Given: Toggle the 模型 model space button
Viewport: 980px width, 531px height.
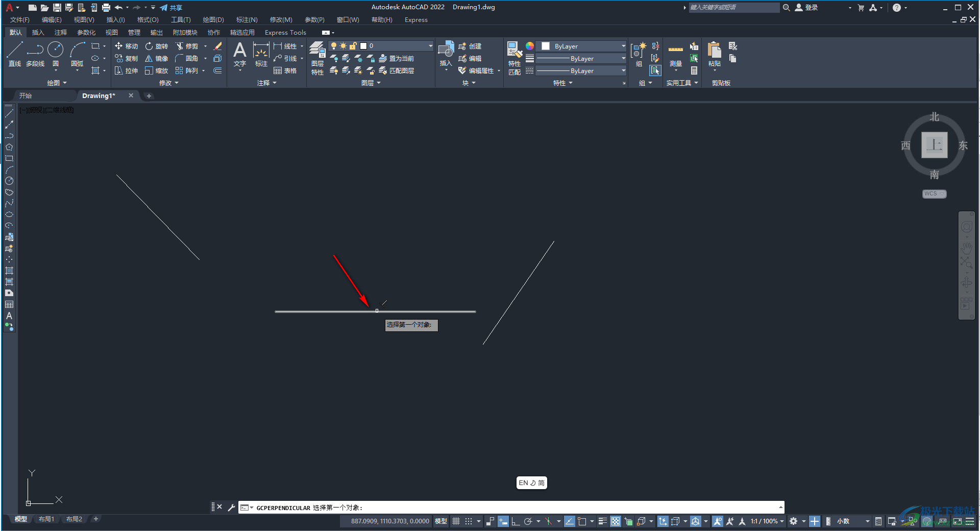Looking at the screenshot, I should [x=440, y=521].
